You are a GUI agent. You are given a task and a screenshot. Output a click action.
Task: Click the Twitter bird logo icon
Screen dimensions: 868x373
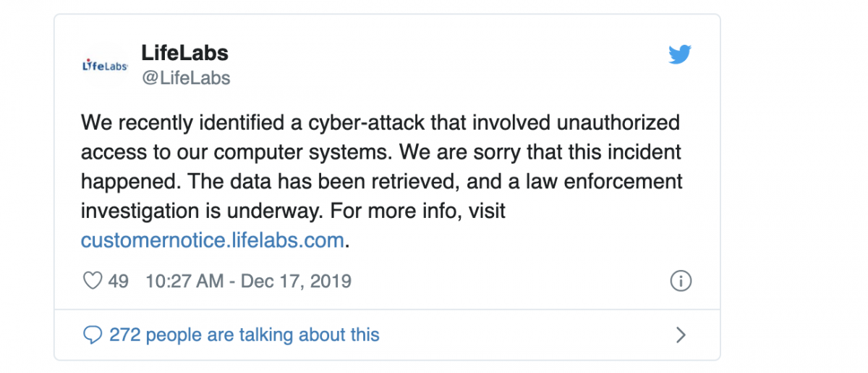[x=679, y=55]
